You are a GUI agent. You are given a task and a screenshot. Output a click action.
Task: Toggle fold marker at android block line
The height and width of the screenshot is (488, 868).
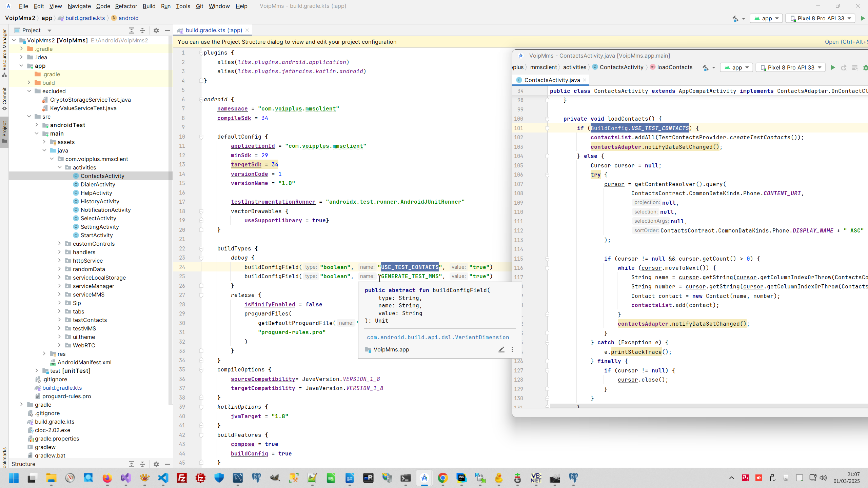(x=201, y=99)
